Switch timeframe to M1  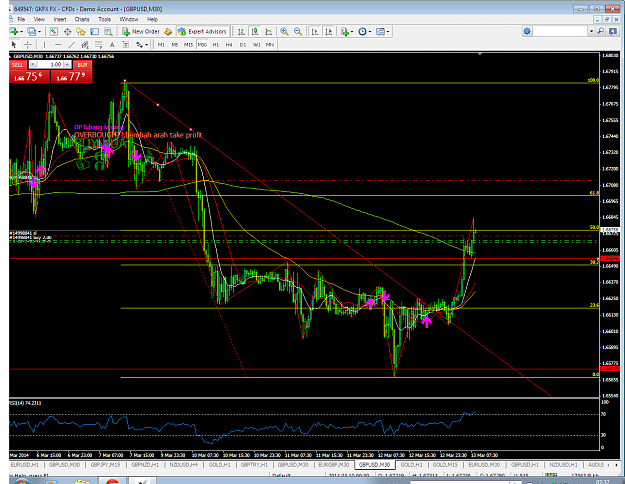[161, 45]
